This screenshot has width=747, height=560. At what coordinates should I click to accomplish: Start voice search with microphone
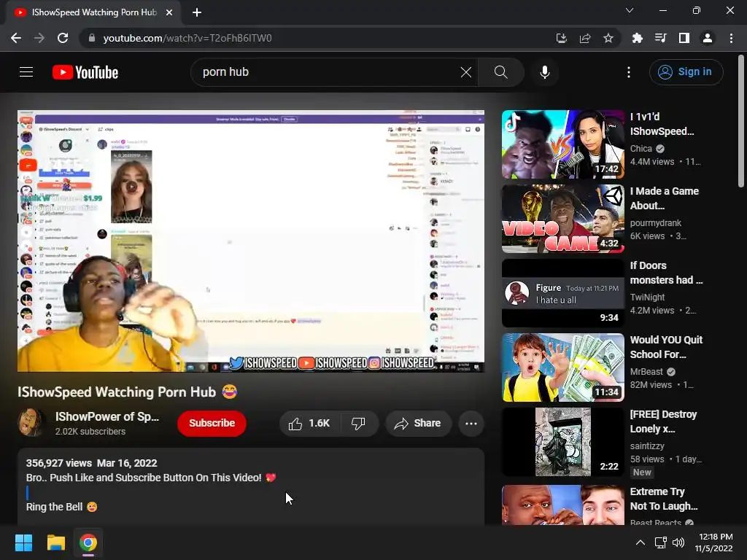click(x=544, y=72)
